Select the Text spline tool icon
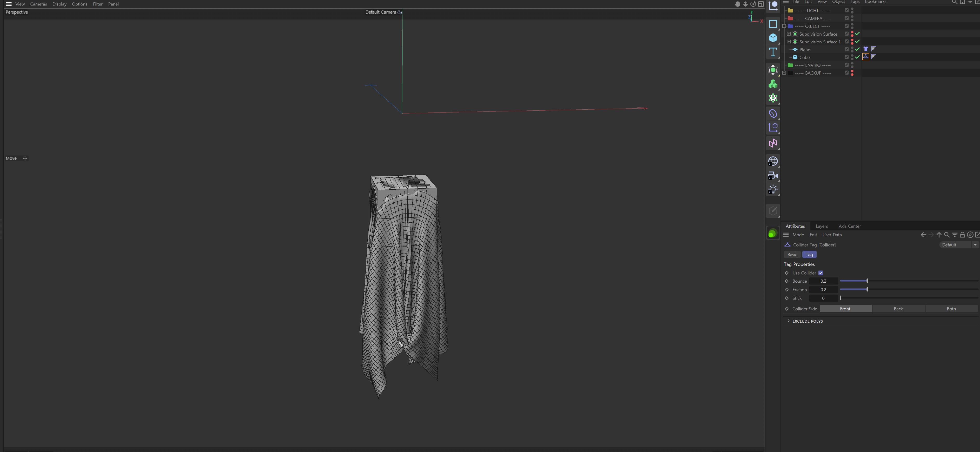 [773, 52]
